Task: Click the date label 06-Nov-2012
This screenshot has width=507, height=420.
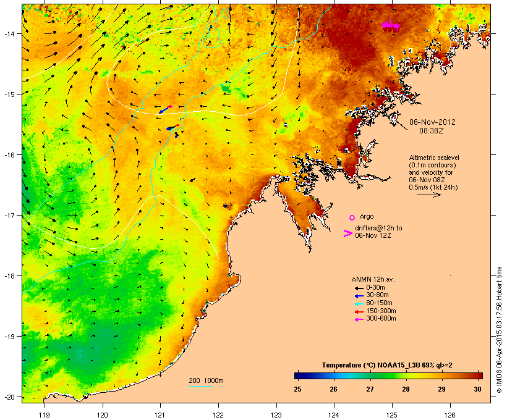Action: (x=432, y=122)
